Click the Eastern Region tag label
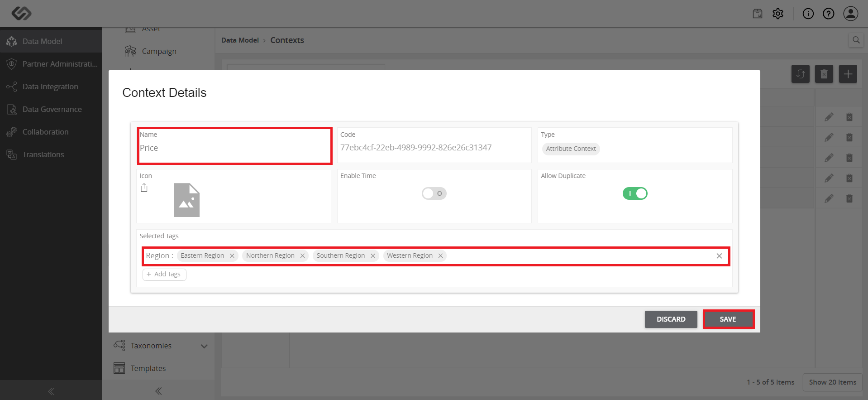Screen dimensions: 868x400 pyautogui.click(x=202, y=255)
